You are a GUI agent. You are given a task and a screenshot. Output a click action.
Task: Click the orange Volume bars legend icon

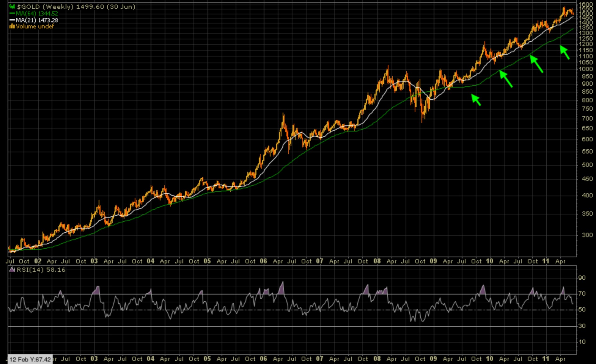pyautogui.click(x=12, y=27)
